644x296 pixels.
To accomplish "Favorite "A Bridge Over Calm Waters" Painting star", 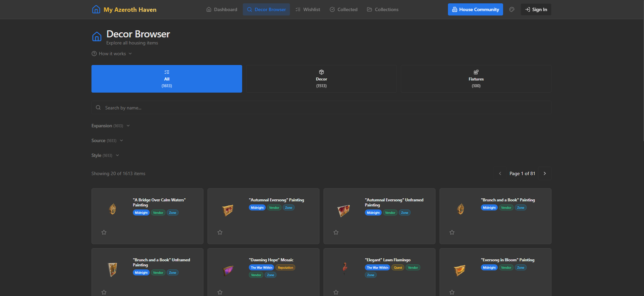I will point(104,232).
